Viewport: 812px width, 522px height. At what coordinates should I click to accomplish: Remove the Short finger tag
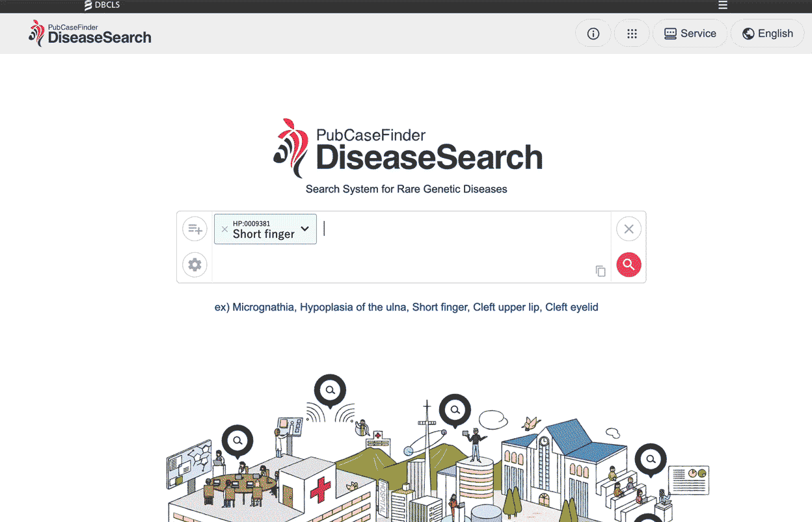(x=224, y=229)
